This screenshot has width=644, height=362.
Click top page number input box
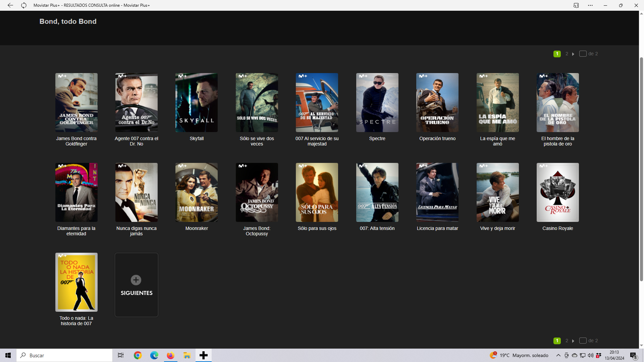pos(583,54)
